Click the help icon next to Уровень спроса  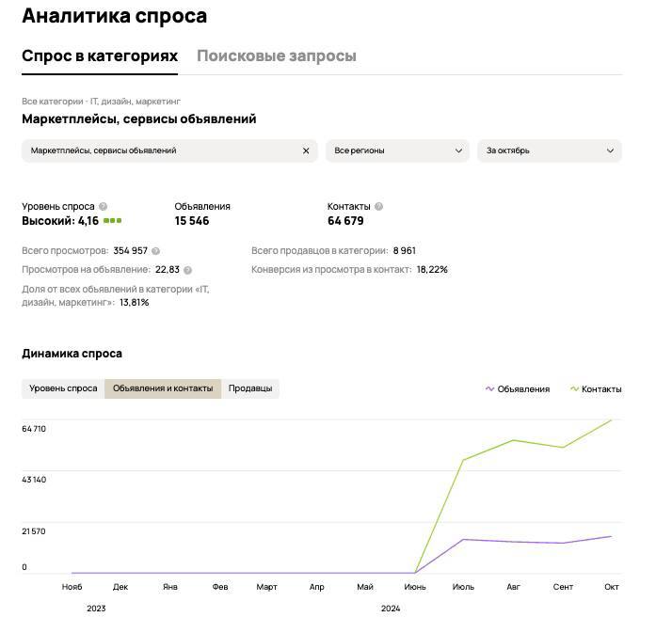click(x=104, y=207)
